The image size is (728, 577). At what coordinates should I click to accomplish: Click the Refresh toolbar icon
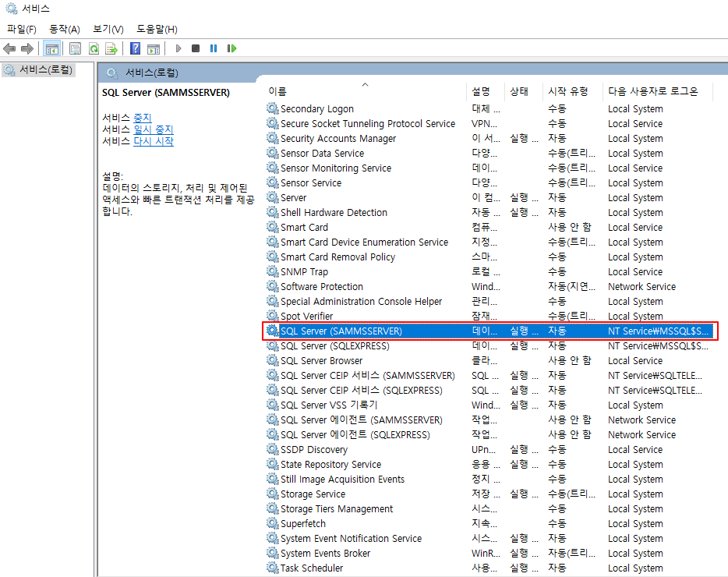coord(94,48)
